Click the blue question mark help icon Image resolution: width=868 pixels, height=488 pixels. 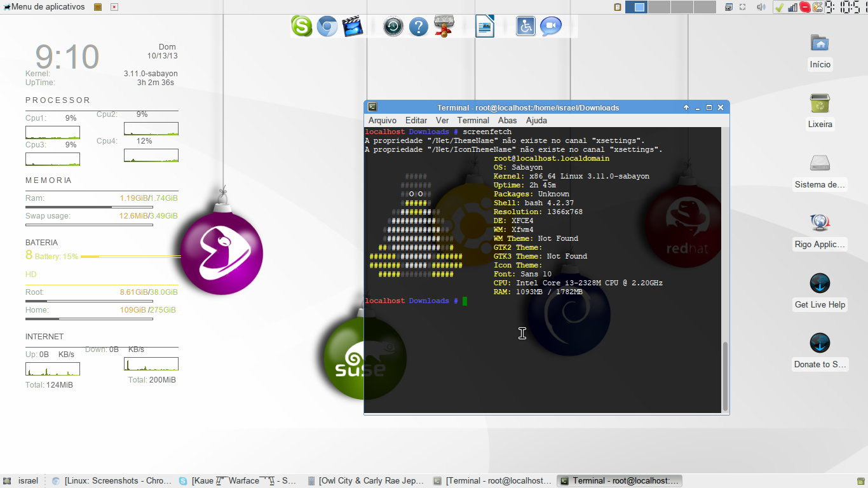point(418,27)
